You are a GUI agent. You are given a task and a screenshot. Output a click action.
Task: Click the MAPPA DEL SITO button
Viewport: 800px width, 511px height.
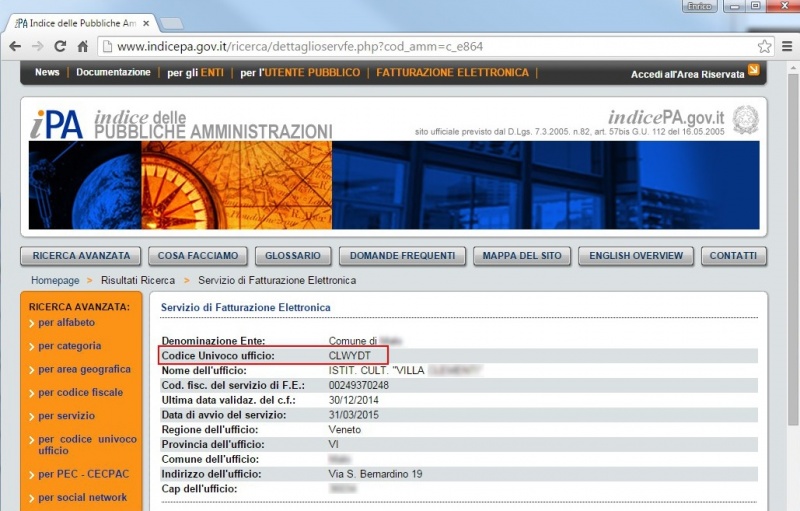pyautogui.click(x=522, y=256)
